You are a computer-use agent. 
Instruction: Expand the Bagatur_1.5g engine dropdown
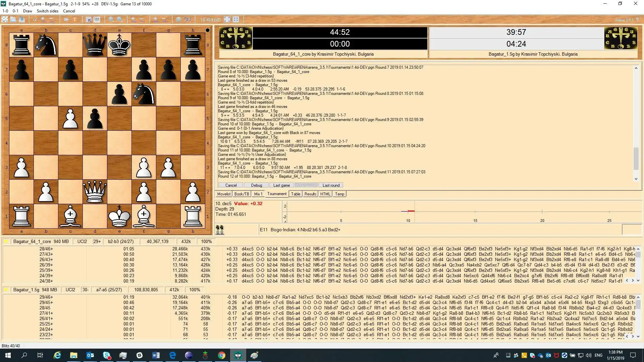point(7,290)
